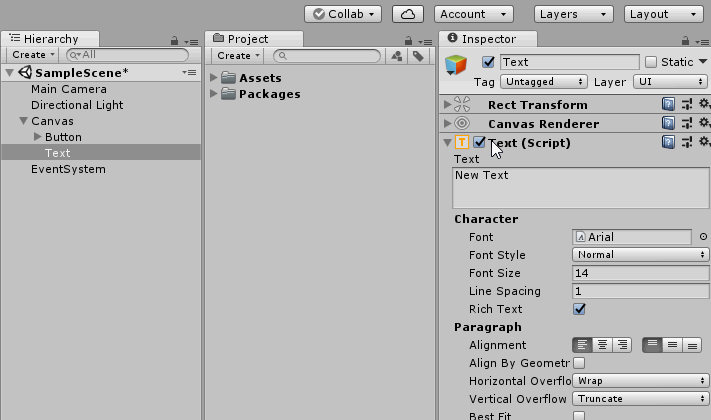Open the Project panel options menu icon

click(x=426, y=42)
